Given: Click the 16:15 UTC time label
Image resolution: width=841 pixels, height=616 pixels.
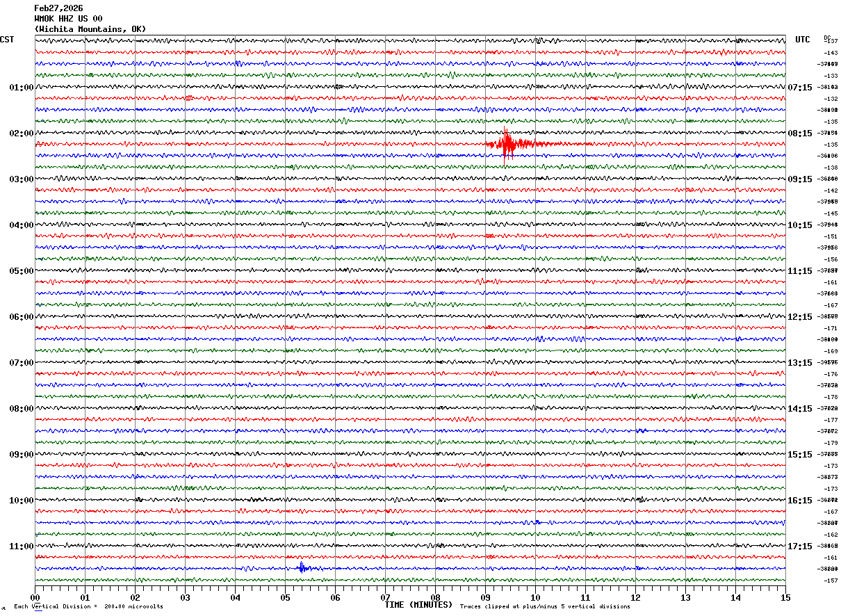Looking at the screenshot, I should 800,501.
